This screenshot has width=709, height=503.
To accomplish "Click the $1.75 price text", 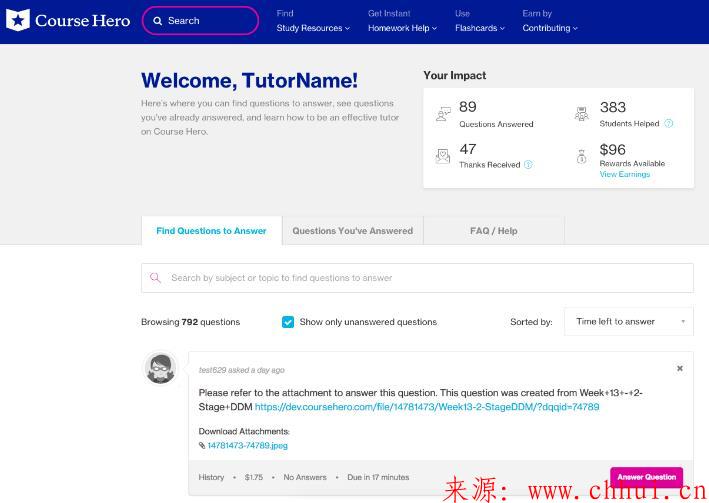I will (254, 477).
